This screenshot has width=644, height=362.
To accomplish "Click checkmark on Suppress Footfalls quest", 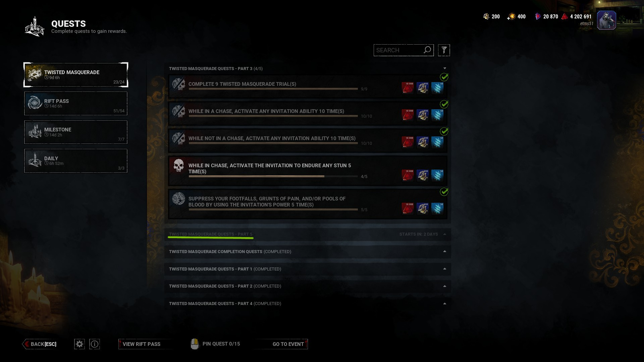I will point(444,192).
